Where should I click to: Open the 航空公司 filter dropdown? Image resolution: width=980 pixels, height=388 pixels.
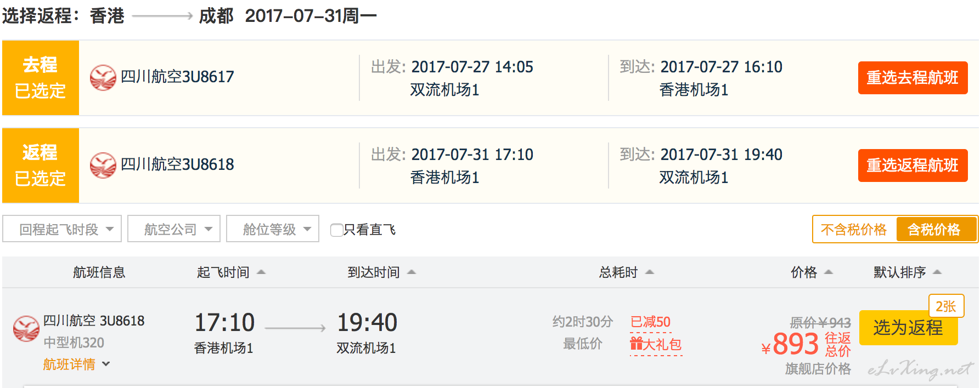[x=174, y=229]
